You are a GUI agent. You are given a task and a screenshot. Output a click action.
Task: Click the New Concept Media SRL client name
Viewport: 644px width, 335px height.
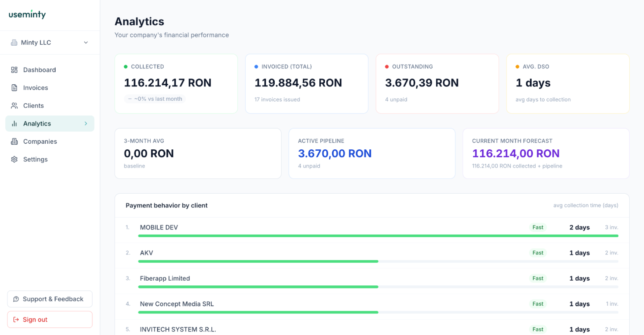[x=177, y=304]
